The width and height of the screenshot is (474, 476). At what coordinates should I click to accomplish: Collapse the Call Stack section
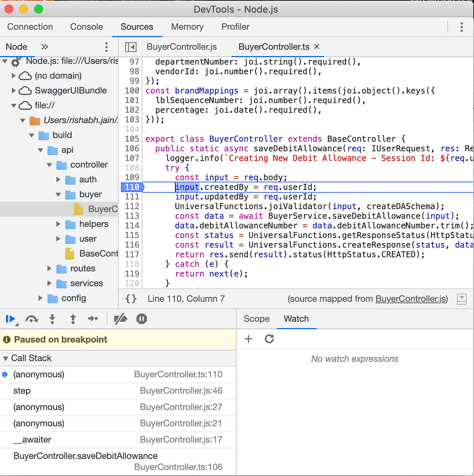pos(6,358)
